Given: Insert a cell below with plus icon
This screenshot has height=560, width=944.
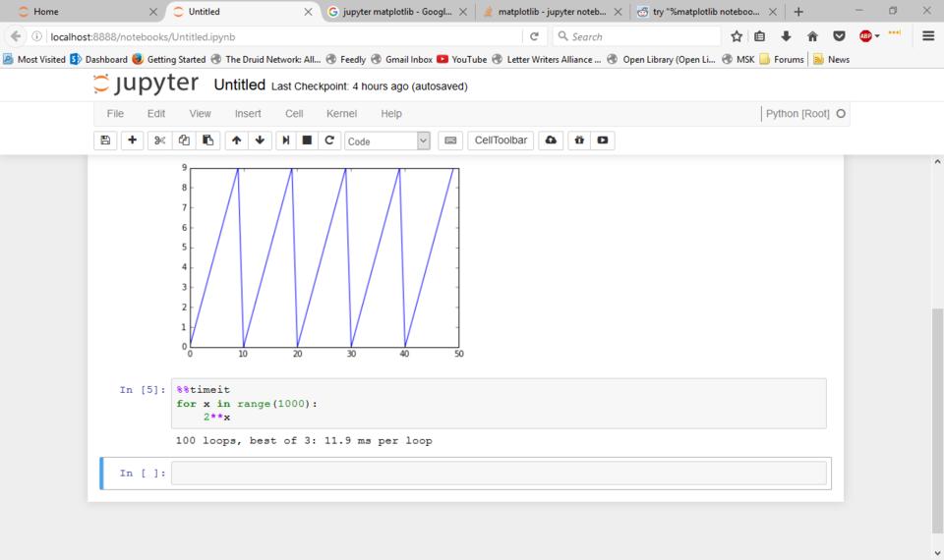Looking at the screenshot, I should click(133, 140).
